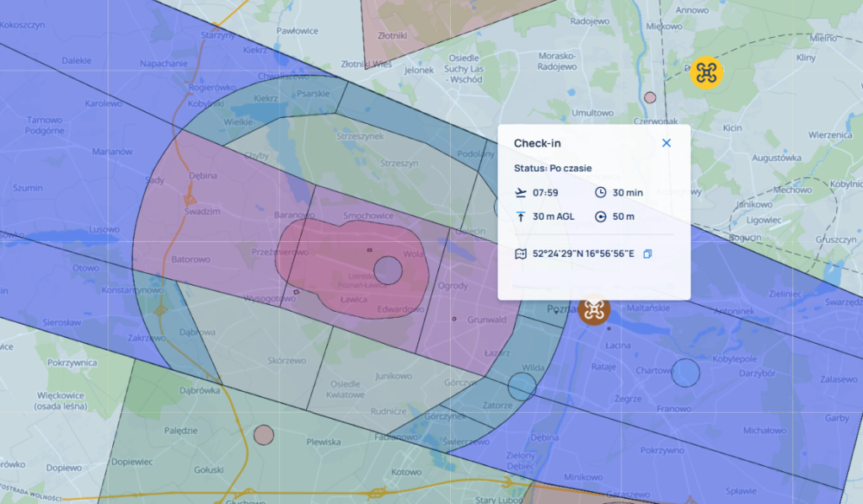Click the clock duration icon

tap(600, 192)
